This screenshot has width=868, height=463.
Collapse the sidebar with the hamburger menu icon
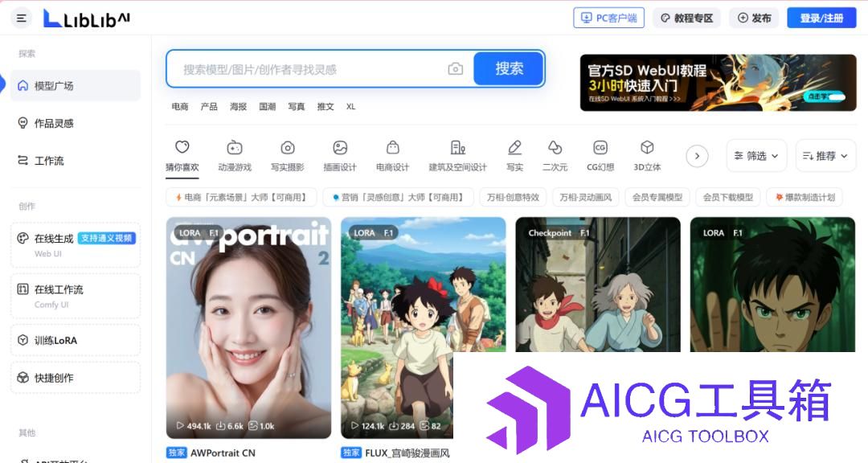22,18
